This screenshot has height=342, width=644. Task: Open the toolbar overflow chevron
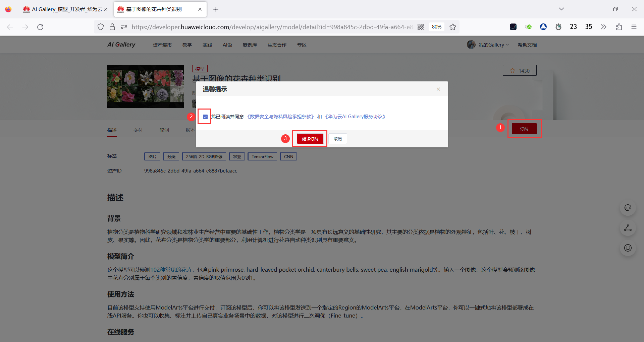pyautogui.click(x=603, y=27)
